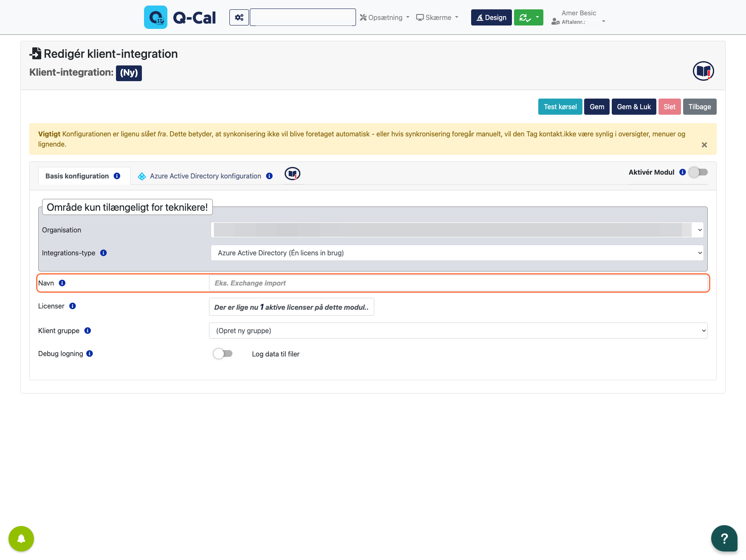Screen dimensions: 746x560
Task: Click the active licenses info box
Action: click(291, 307)
